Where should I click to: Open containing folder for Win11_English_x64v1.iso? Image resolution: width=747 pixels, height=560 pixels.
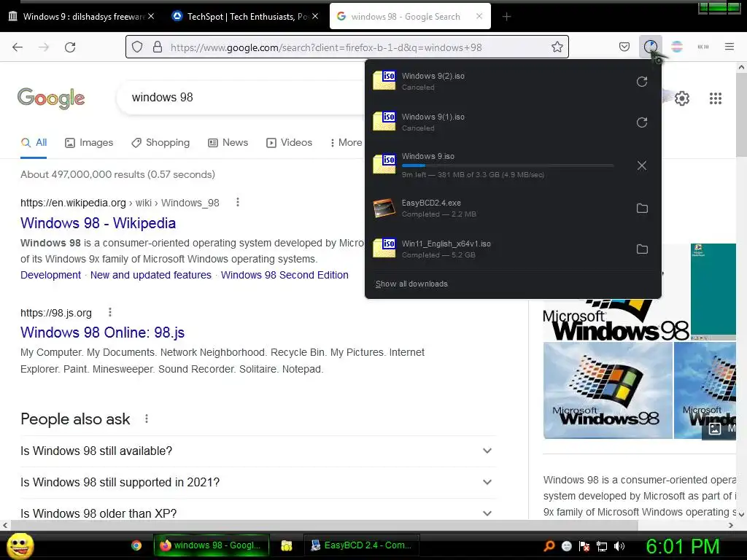(642, 249)
